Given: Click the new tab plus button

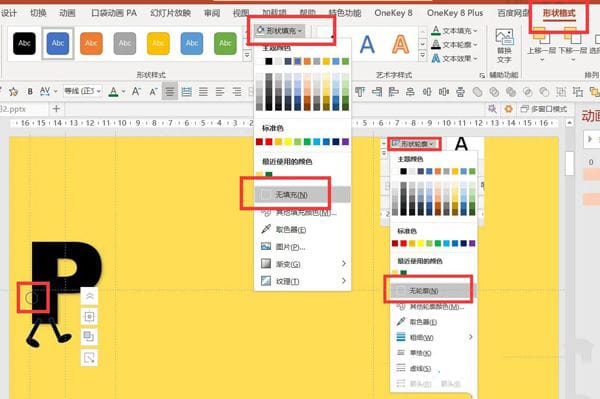Looking at the screenshot, I should coord(56,109).
